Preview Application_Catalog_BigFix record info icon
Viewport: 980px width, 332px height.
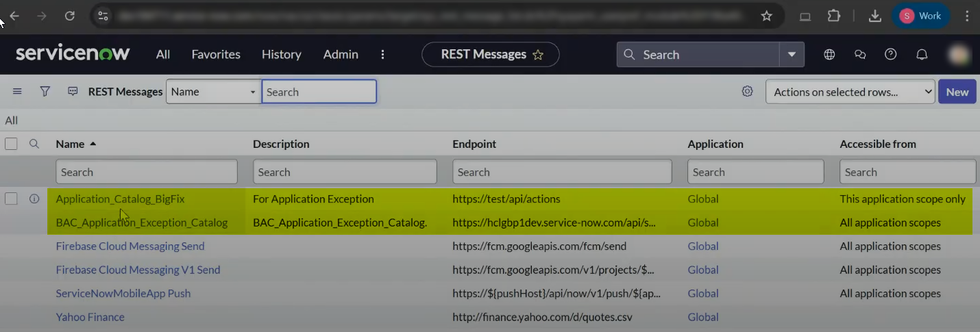[34, 199]
